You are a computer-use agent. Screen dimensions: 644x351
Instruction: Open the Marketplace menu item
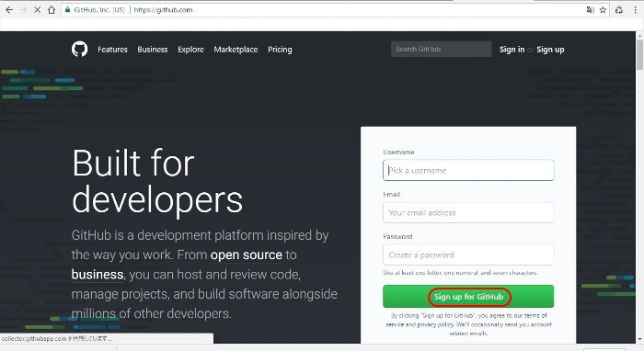(x=236, y=50)
